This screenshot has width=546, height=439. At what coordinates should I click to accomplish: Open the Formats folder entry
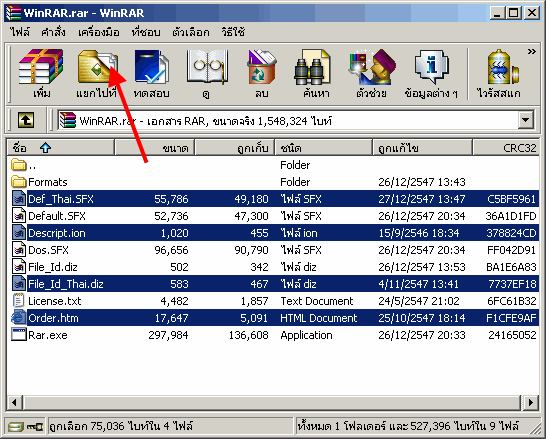pos(48,182)
